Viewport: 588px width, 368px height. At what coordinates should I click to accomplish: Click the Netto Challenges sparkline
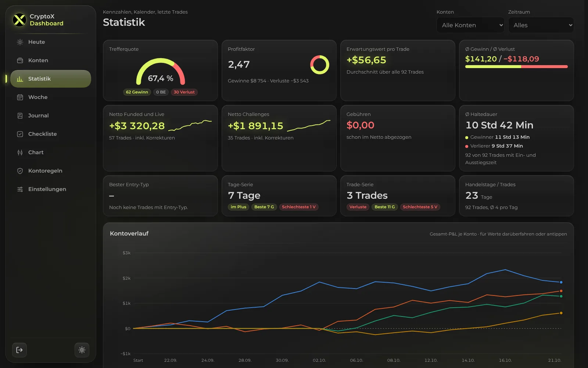click(309, 125)
